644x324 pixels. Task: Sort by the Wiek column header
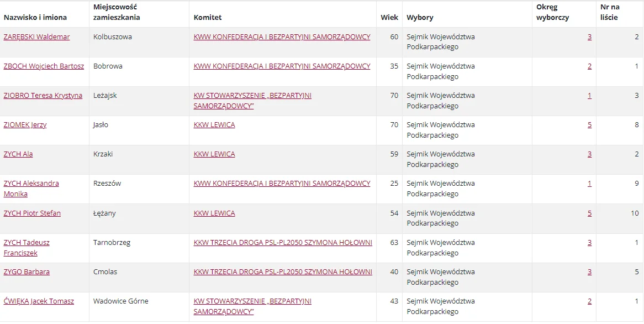(389, 17)
